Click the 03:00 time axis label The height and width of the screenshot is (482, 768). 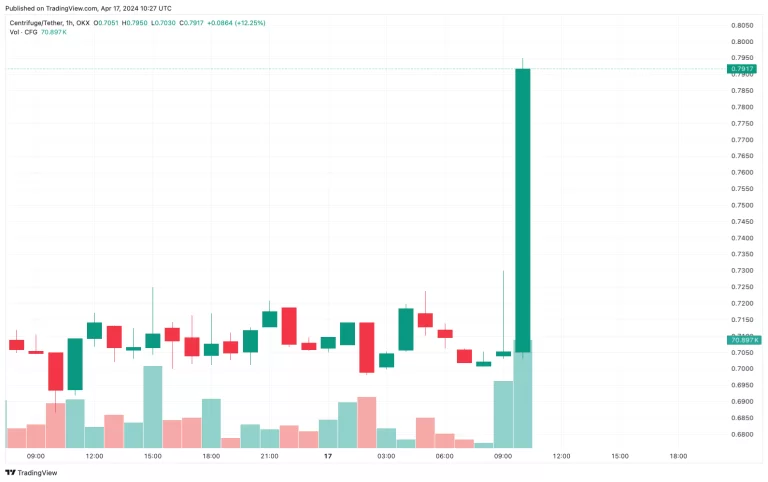pyautogui.click(x=386, y=455)
